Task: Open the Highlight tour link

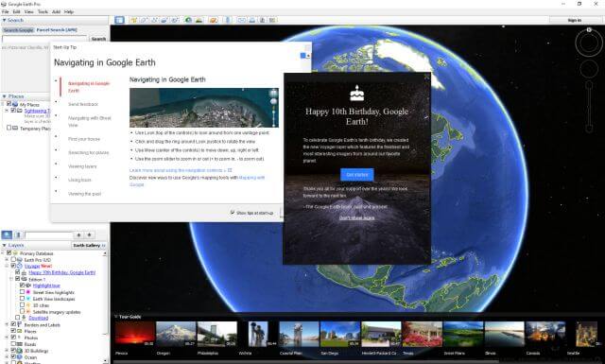Action: click(46, 286)
